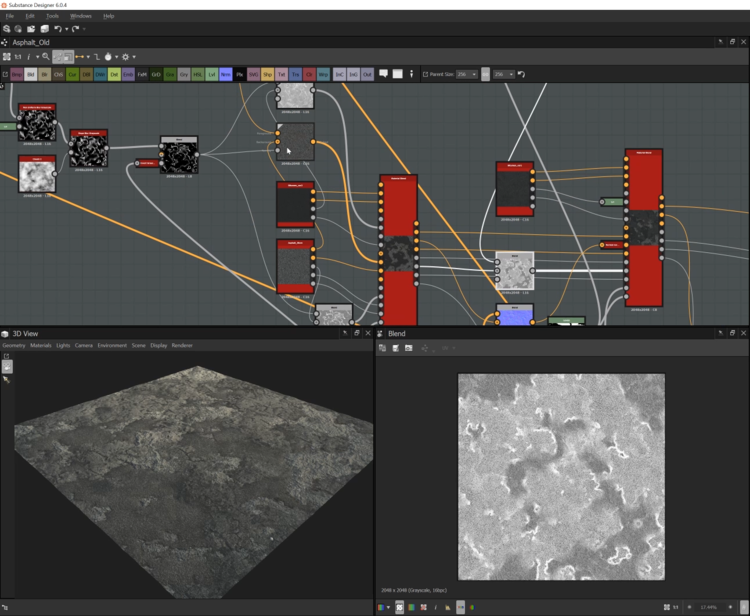Add an Input Color node (InC)
Viewport: 750px width, 616px height.
[x=339, y=75]
